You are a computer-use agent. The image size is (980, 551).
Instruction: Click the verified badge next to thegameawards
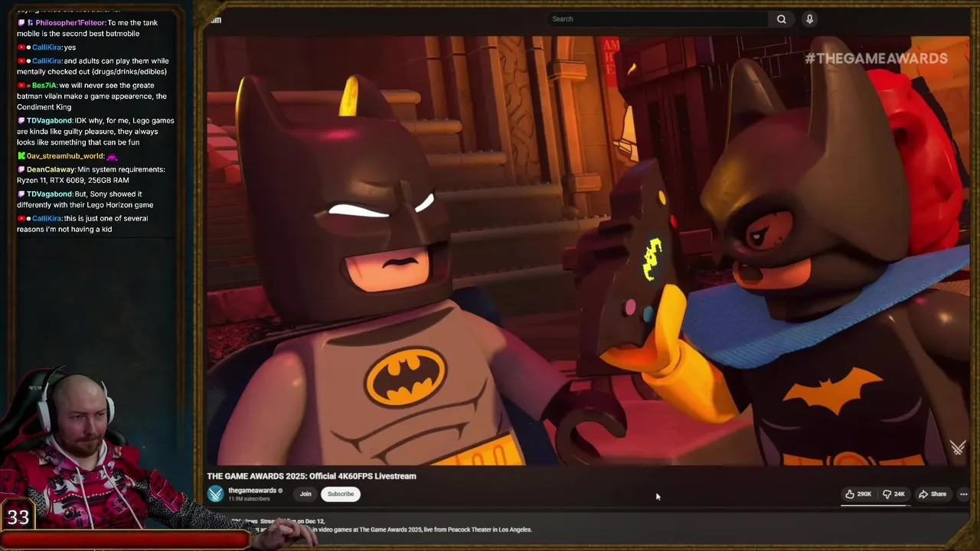coord(280,491)
